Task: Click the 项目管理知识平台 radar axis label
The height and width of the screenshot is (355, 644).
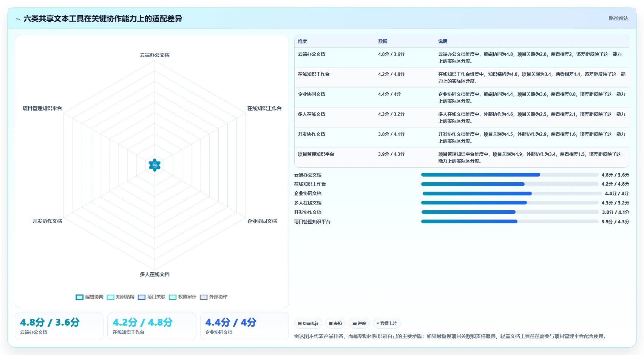Action: (x=42, y=108)
